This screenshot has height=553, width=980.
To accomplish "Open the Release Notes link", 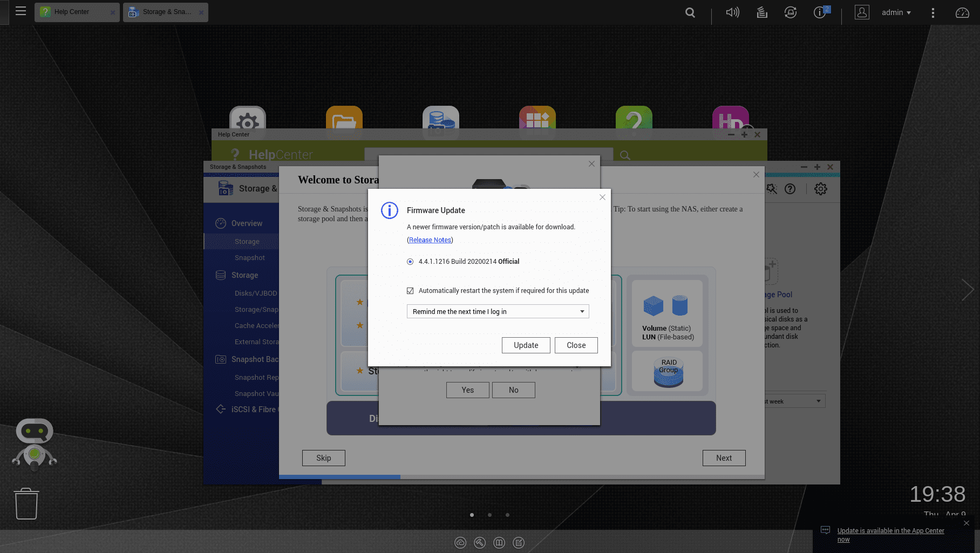I will point(430,240).
